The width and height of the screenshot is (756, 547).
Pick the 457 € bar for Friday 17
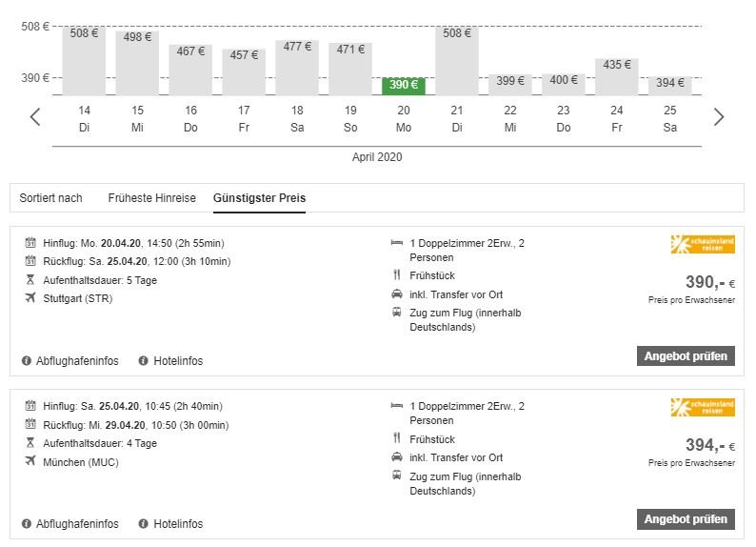[244, 71]
